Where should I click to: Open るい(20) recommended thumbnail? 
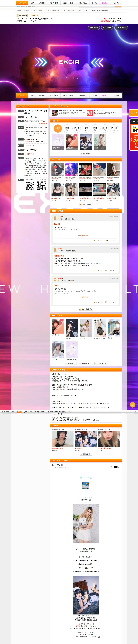(x=86, y=328)
